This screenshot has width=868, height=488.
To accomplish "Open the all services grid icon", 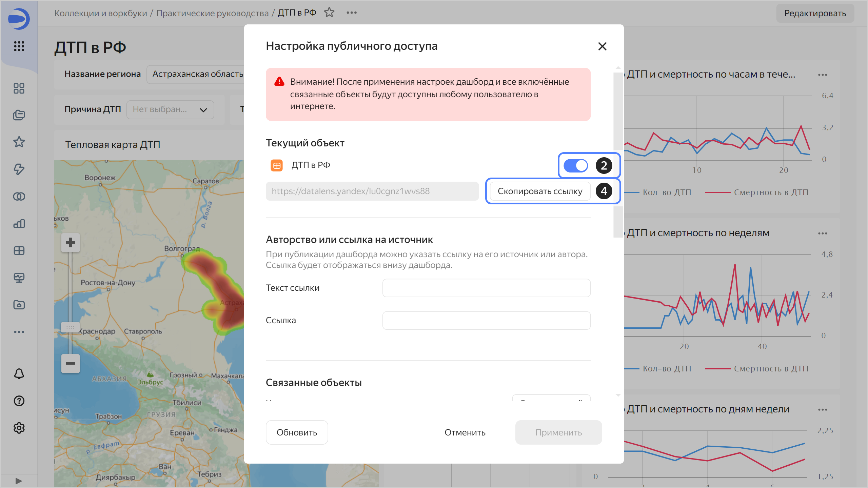I will click(x=19, y=46).
